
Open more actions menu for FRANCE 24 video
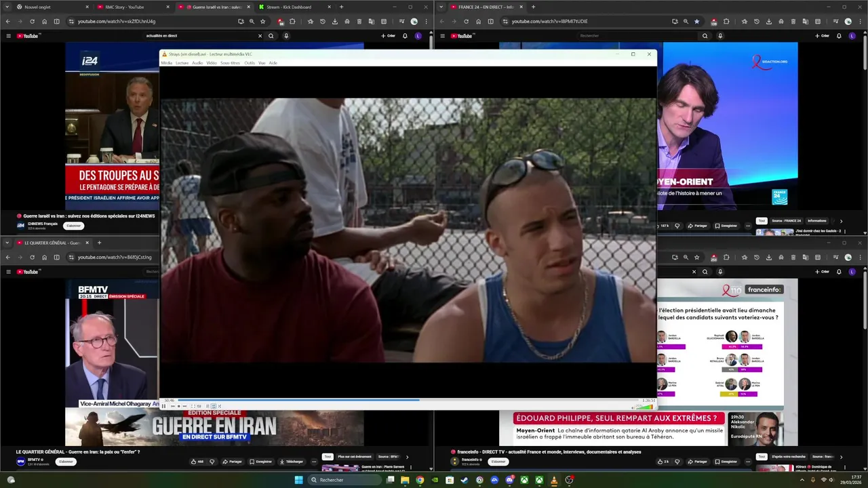[x=748, y=226]
